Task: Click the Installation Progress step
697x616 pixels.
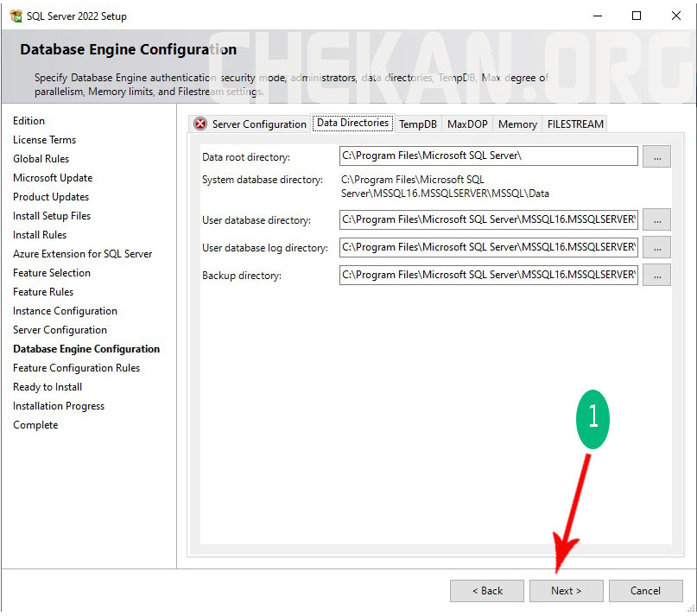Action: (59, 406)
